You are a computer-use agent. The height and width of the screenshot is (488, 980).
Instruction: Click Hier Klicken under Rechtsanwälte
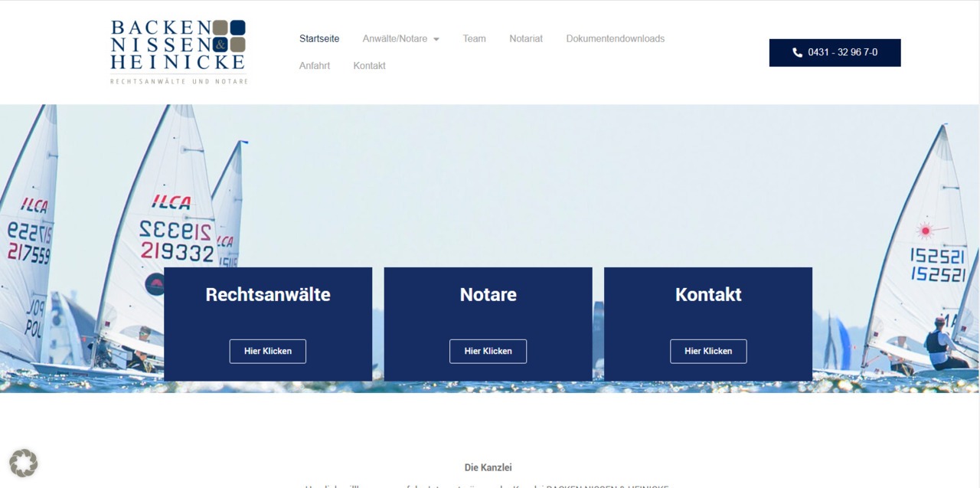coord(268,351)
